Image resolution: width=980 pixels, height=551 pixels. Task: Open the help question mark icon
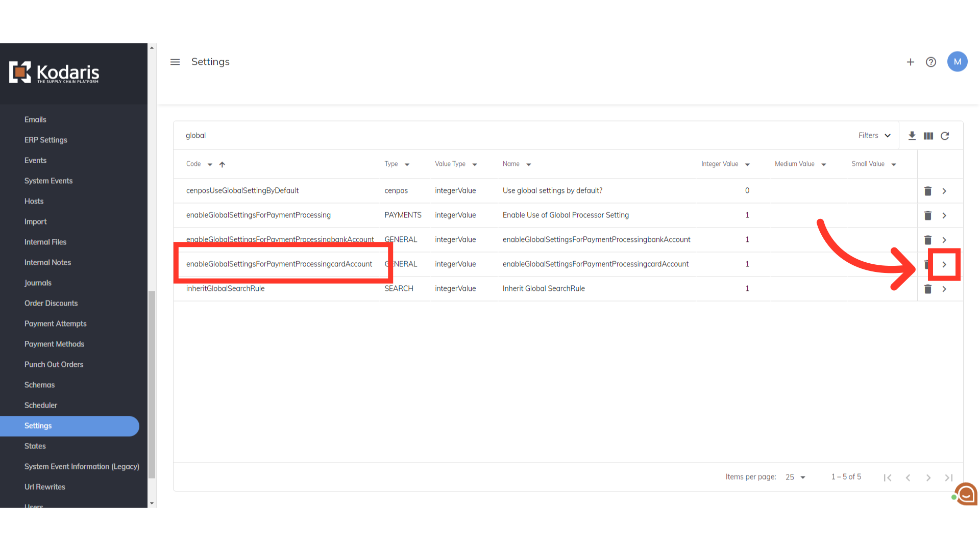(930, 62)
